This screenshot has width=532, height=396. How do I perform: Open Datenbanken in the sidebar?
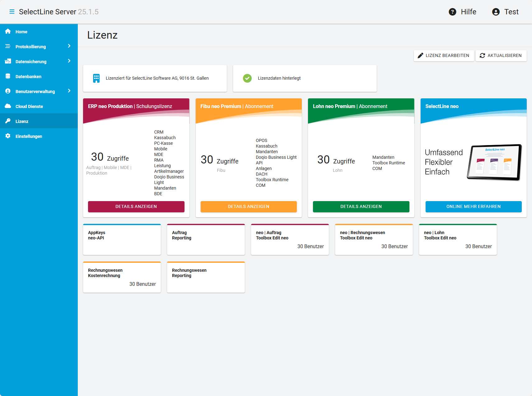39,77
